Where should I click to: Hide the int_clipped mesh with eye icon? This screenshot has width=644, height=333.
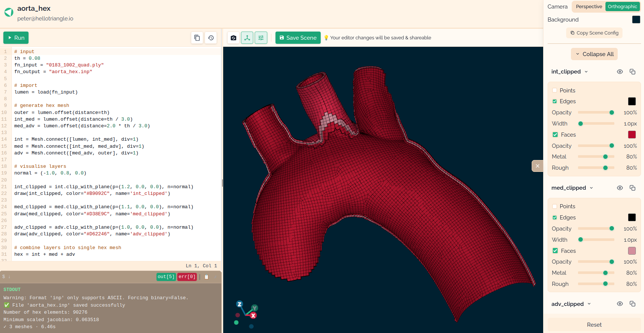[x=620, y=72]
